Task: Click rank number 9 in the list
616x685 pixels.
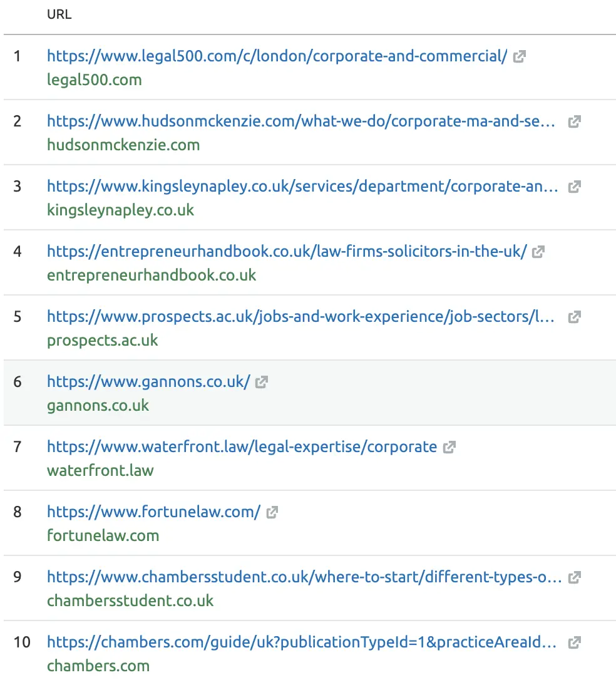Action: pos(18,577)
